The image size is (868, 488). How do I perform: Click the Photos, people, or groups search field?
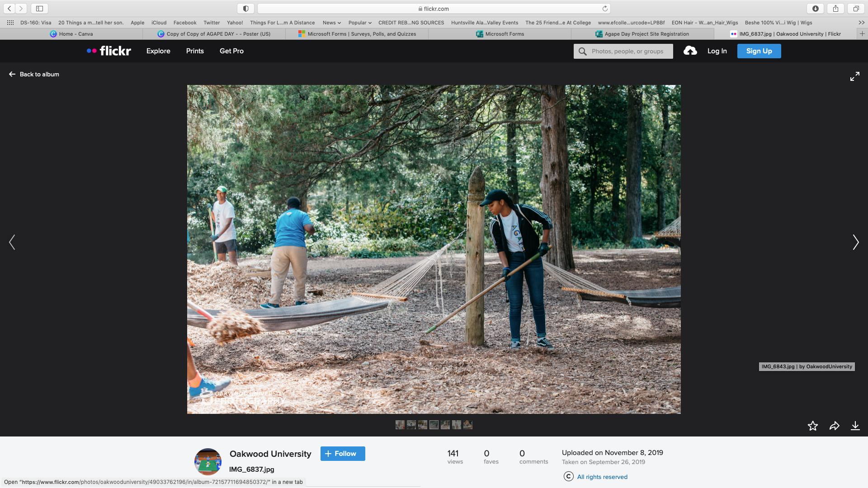coord(627,52)
